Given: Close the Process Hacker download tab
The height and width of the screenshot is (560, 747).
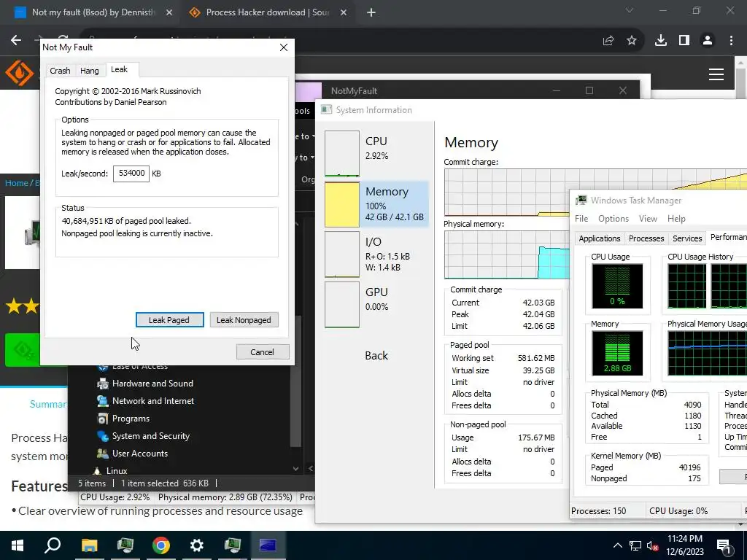Looking at the screenshot, I should coord(344,12).
